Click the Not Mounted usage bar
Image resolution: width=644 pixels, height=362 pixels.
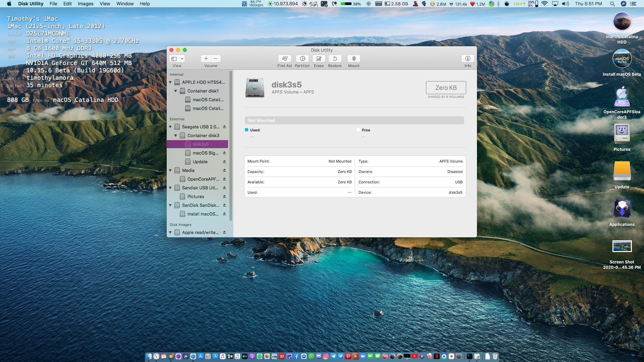pyautogui.click(x=354, y=120)
